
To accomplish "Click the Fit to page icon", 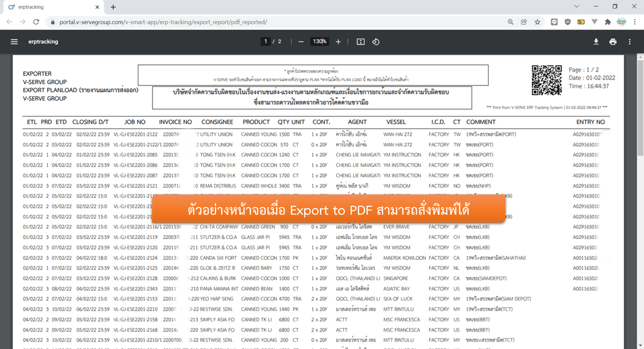I will click(360, 42).
